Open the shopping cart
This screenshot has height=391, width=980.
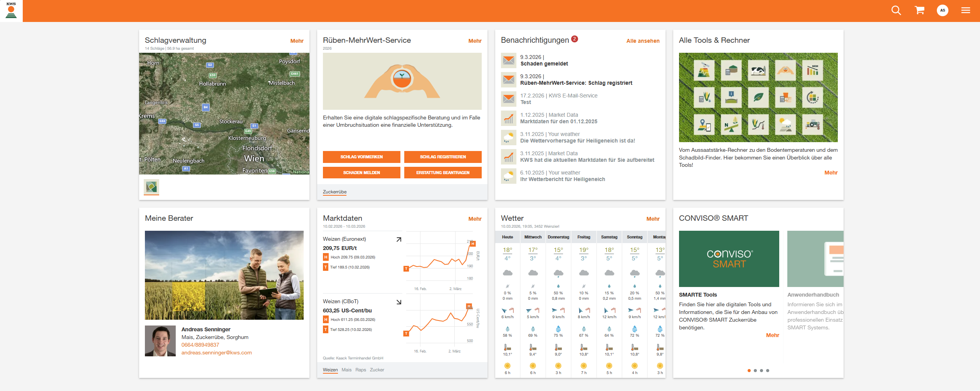919,10
